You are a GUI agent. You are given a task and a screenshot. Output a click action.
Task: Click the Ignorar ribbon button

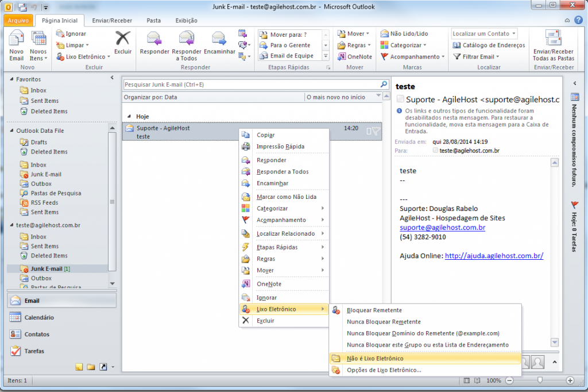[x=71, y=34]
